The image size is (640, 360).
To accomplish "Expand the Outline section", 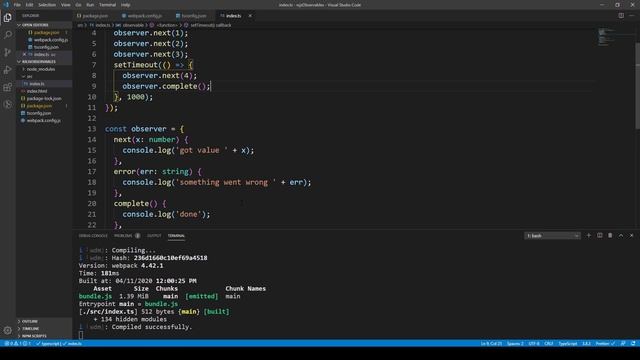I will tap(44, 321).
